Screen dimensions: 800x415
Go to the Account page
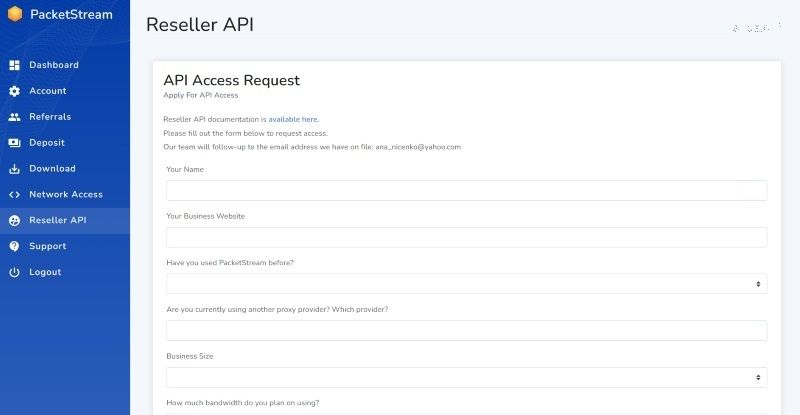click(x=65, y=91)
